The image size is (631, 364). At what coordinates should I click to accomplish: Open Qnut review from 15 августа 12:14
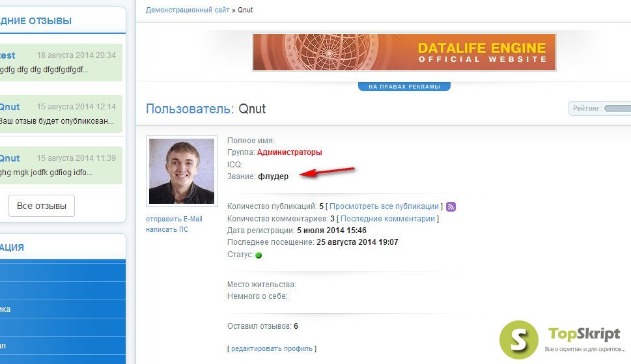(59, 114)
